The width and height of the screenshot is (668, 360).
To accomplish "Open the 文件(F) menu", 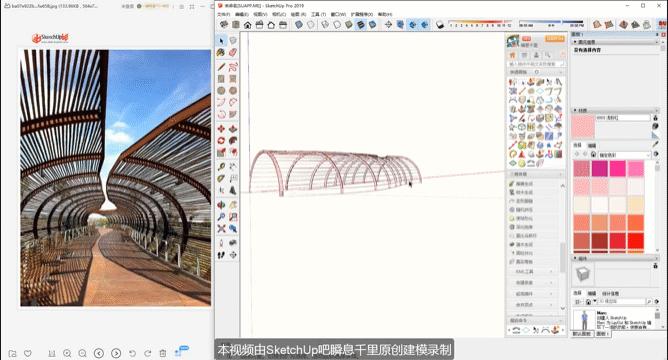I will pyautogui.click(x=224, y=14).
